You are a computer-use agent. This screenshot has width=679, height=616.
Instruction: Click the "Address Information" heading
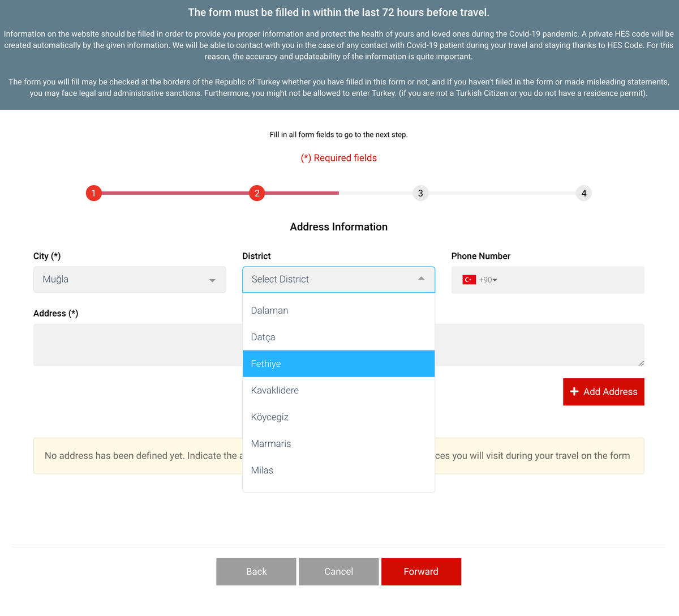pyautogui.click(x=339, y=227)
